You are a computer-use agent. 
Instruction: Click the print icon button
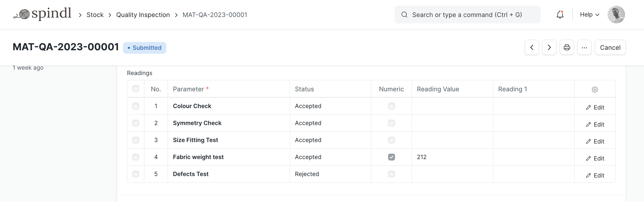coord(567,48)
